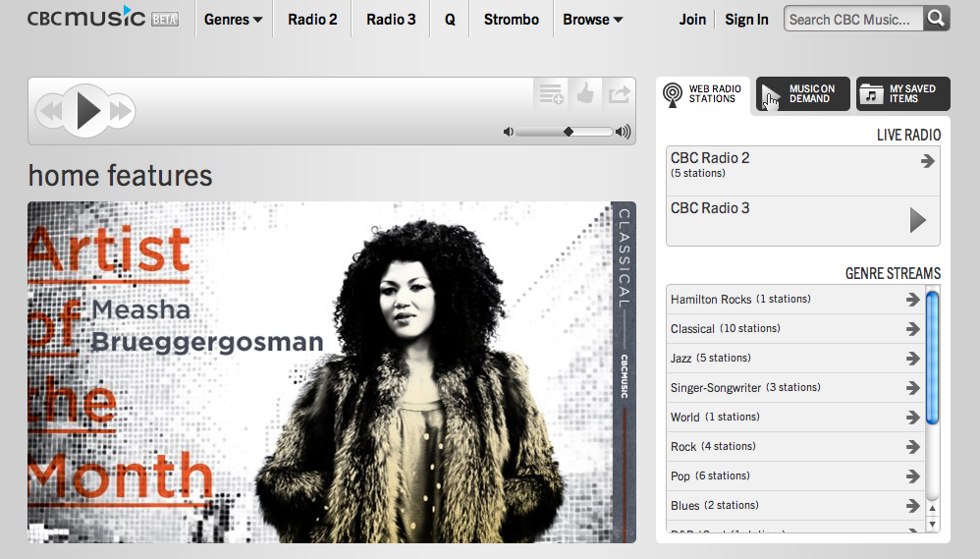Click the genre streams scrollbar thumb
Viewport: 980px width, 559px height.
coord(932,359)
